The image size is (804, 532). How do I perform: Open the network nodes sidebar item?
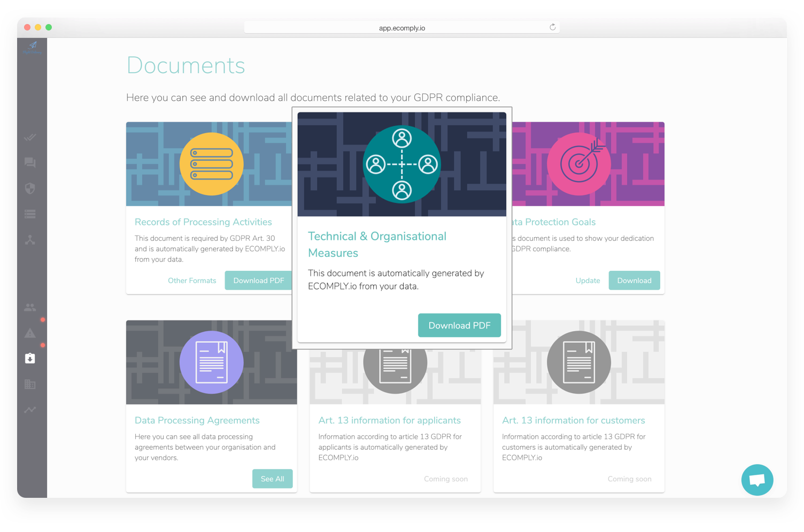(30, 240)
